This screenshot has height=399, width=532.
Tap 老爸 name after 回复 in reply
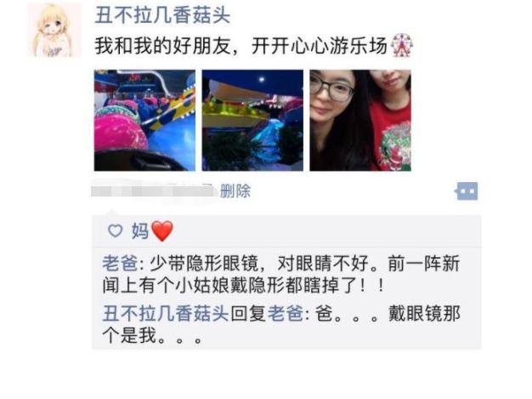[x=286, y=313]
